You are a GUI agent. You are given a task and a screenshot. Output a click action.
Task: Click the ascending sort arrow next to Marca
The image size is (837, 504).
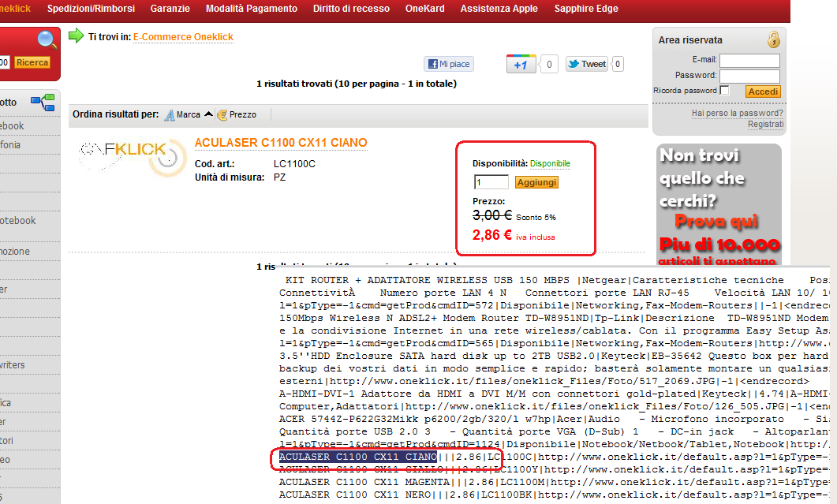tap(209, 114)
